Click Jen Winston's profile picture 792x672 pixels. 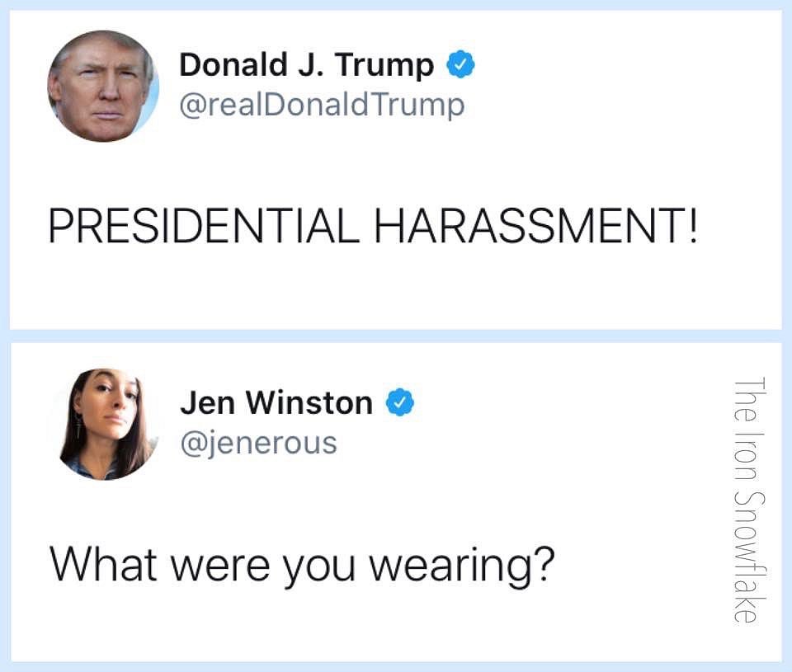click(x=104, y=424)
